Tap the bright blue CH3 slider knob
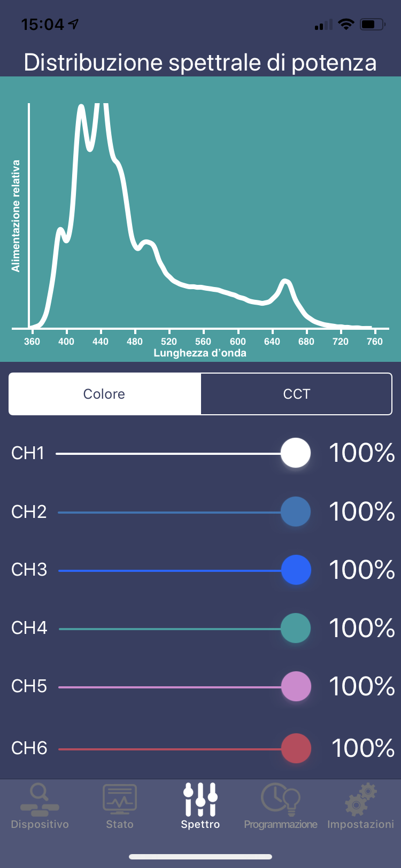This screenshot has width=401, height=868. pyautogui.click(x=296, y=570)
